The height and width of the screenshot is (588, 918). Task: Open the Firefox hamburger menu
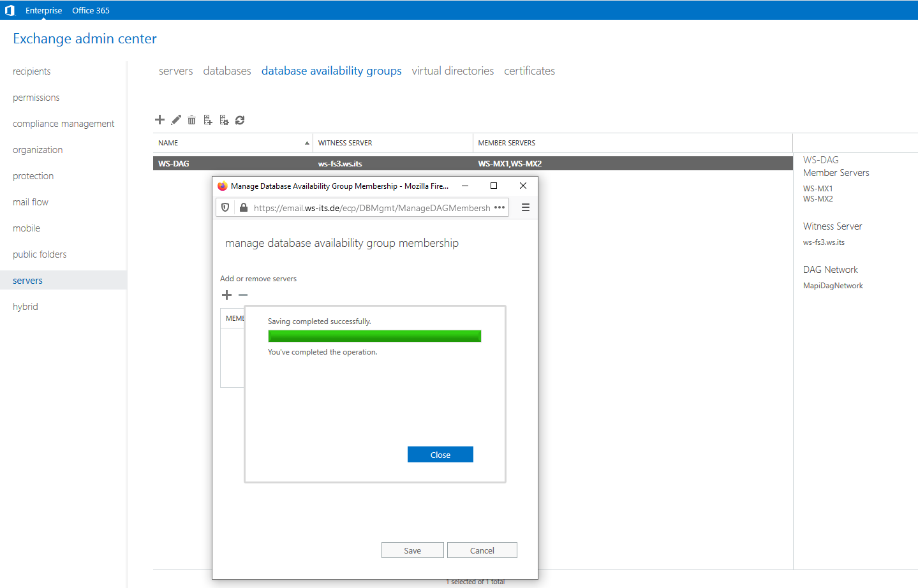coord(526,207)
